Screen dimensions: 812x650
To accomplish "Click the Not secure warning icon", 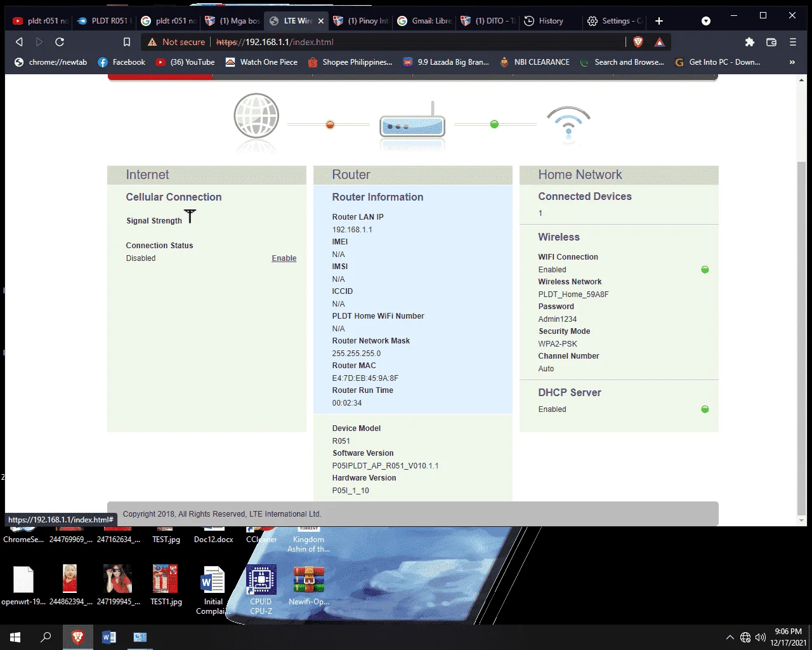I will [x=152, y=42].
